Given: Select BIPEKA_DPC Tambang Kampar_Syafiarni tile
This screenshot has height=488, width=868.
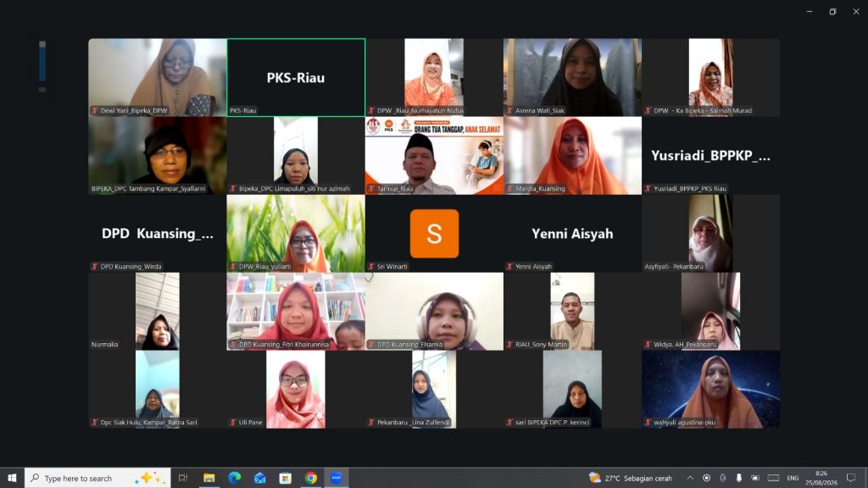Looking at the screenshot, I should pyautogui.click(x=157, y=156).
